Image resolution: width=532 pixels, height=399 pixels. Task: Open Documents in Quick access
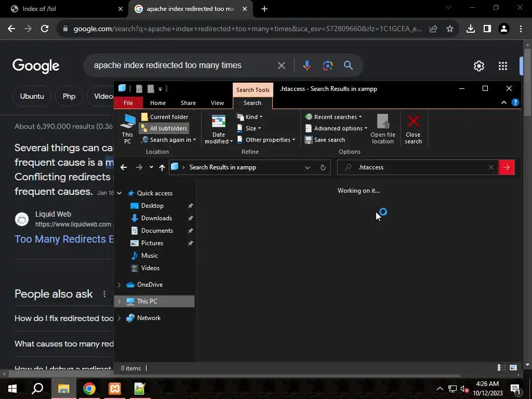click(x=157, y=231)
